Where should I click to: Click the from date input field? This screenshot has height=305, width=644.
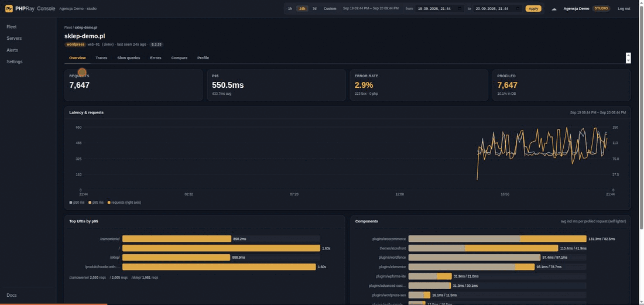click(439, 9)
